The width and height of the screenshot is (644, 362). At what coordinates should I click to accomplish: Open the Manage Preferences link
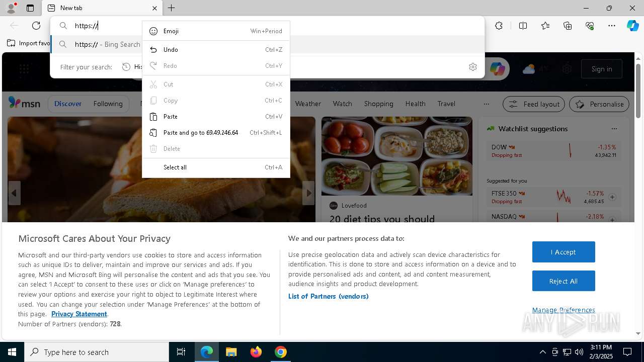[563, 310]
